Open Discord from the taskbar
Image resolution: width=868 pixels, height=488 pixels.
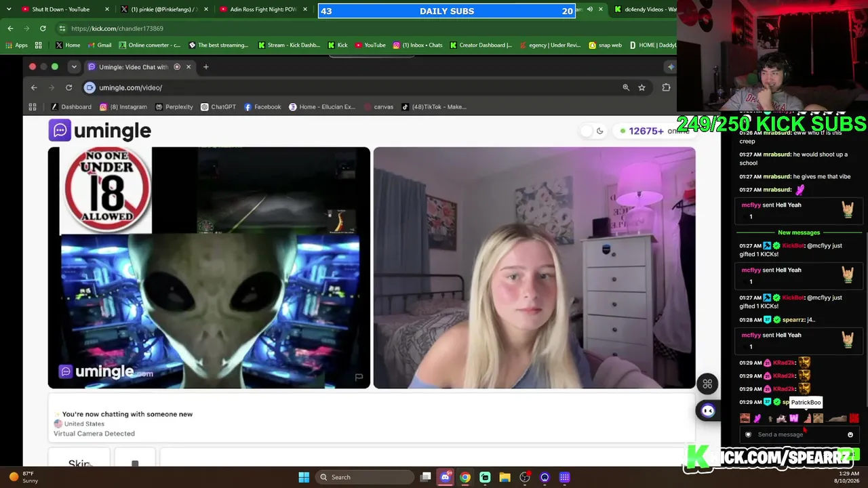coord(445,477)
